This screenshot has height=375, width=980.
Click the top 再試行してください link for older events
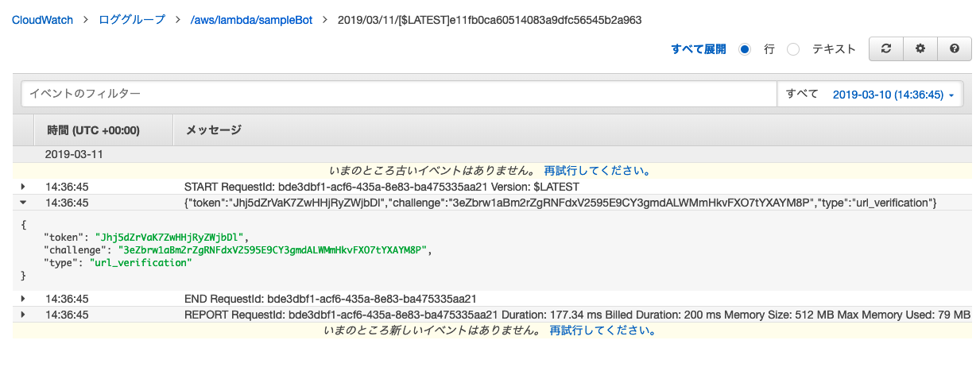pyautogui.click(x=598, y=171)
